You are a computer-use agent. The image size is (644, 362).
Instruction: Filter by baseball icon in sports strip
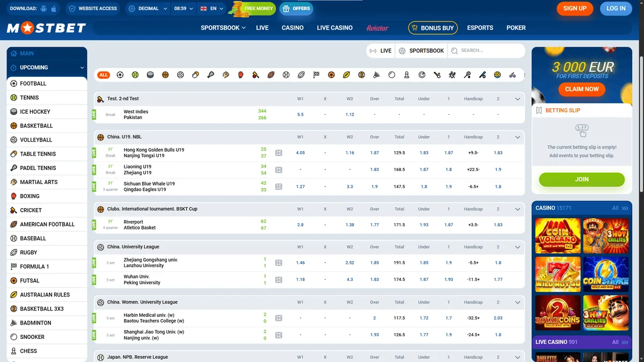[286, 75]
